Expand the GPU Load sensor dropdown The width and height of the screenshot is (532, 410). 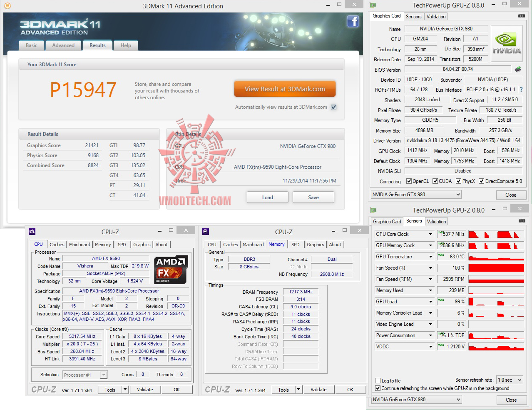click(430, 302)
